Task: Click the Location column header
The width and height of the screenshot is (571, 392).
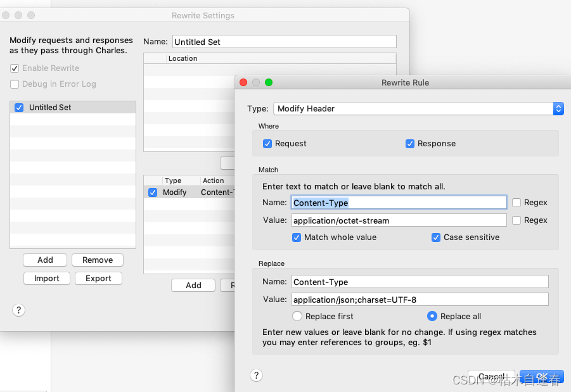Action: (x=281, y=58)
